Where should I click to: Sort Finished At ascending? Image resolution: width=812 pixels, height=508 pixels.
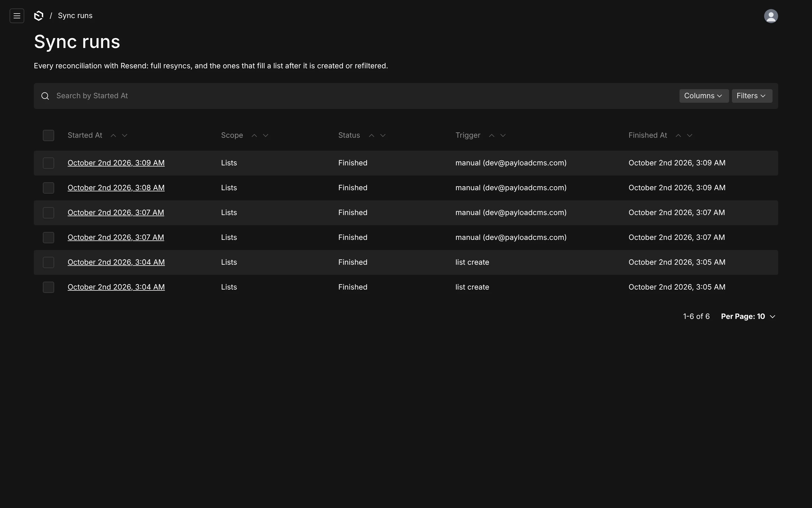(678, 135)
